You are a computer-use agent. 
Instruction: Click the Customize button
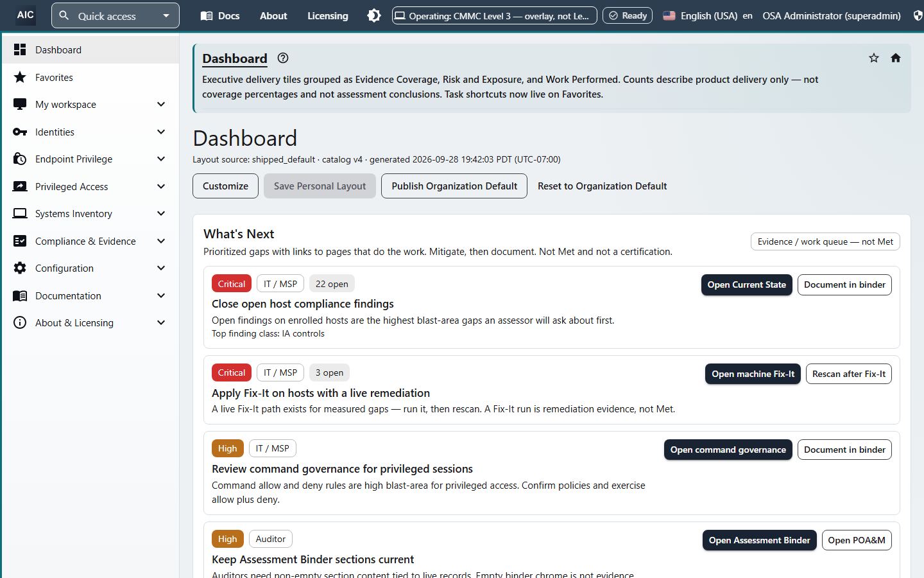225,186
